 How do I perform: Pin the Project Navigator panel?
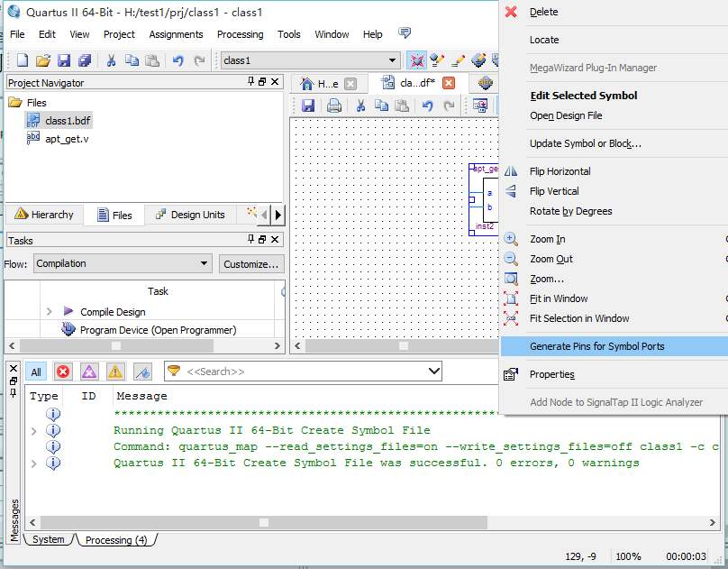point(250,82)
